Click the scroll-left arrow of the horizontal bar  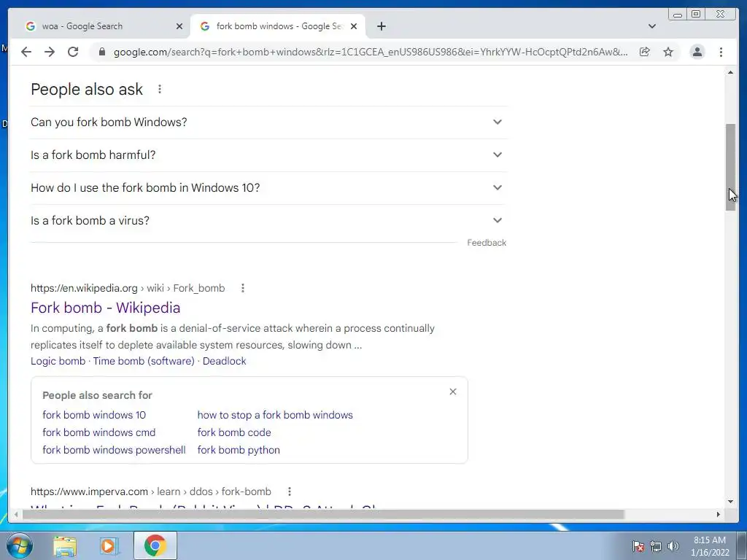tap(16, 514)
